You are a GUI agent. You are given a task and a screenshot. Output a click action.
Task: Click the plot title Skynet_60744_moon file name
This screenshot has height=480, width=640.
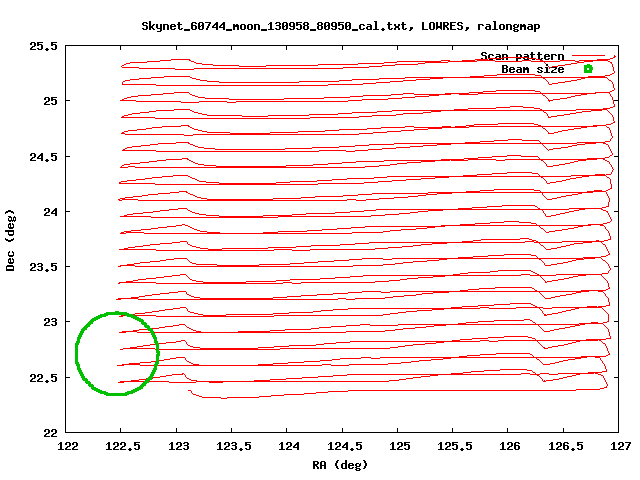tap(277, 27)
